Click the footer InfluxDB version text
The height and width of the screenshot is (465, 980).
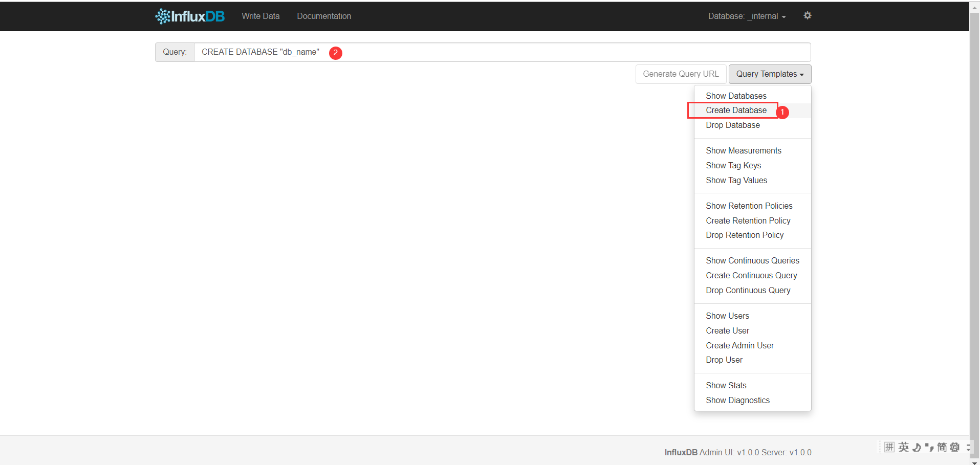click(738, 452)
